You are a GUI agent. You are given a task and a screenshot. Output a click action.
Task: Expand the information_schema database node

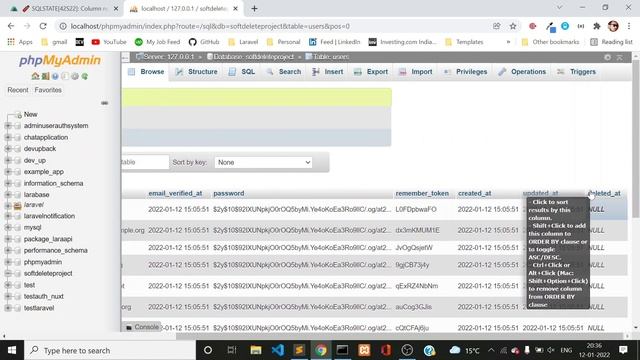tap(8, 183)
